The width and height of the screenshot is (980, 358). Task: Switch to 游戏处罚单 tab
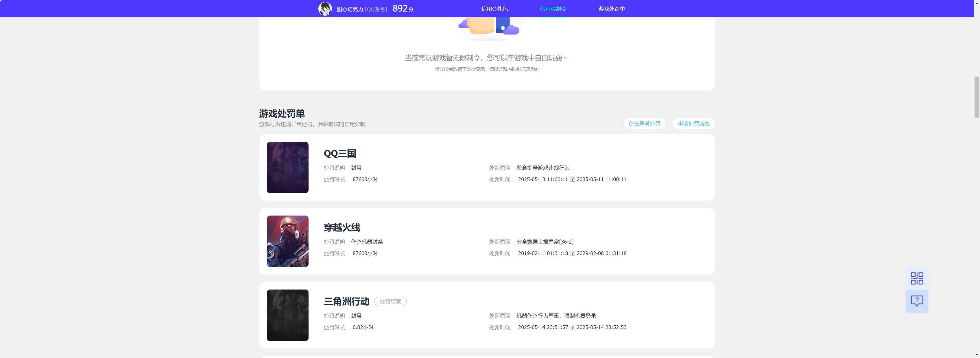pos(611,9)
